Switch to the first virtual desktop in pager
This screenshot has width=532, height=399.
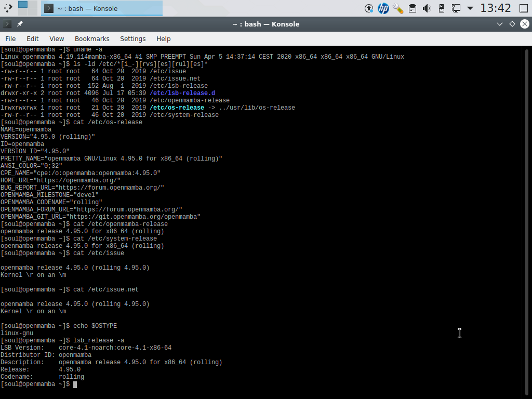coord(23,4)
